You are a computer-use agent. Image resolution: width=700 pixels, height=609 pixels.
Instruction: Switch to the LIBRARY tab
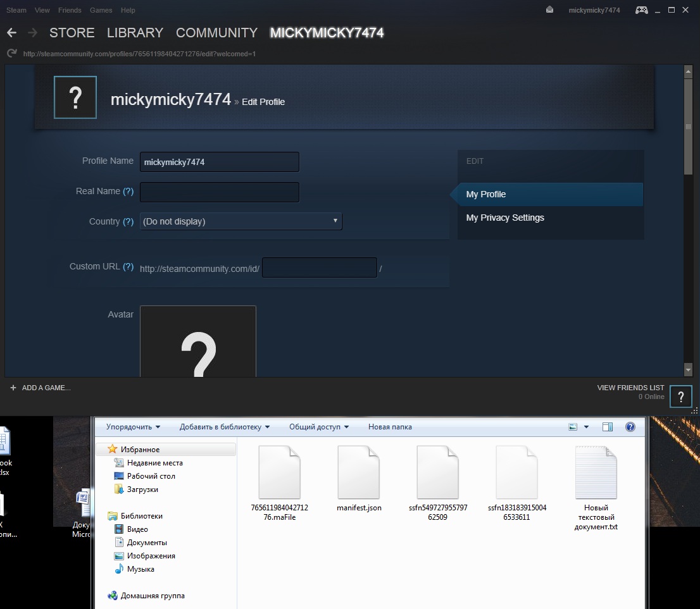pyautogui.click(x=135, y=33)
